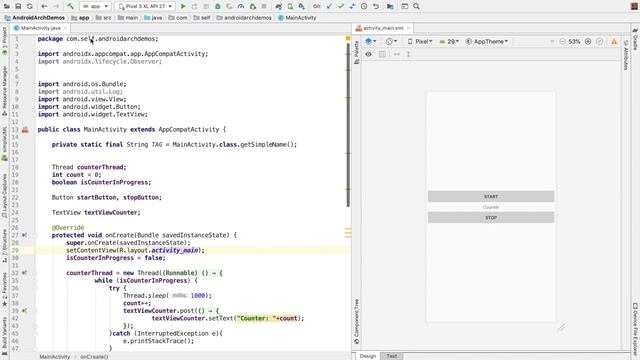Zoom out the layout preview
This screenshot has width=640, height=360.
tap(562, 42)
